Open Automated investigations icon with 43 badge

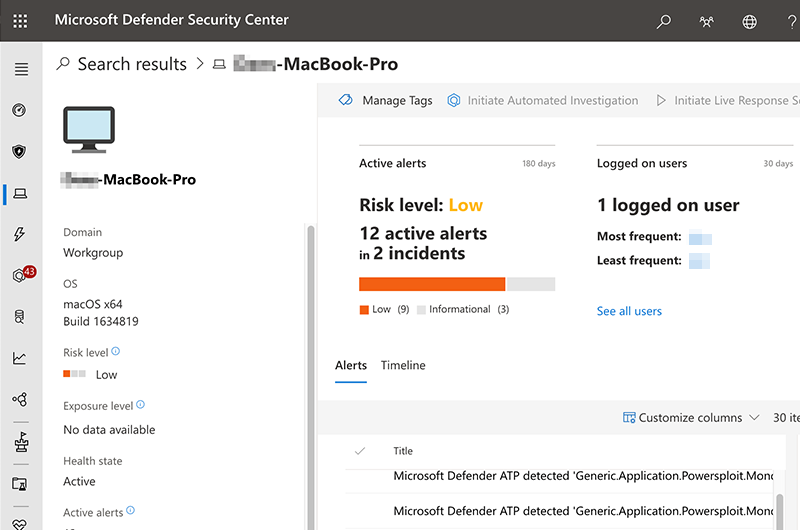[22, 274]
